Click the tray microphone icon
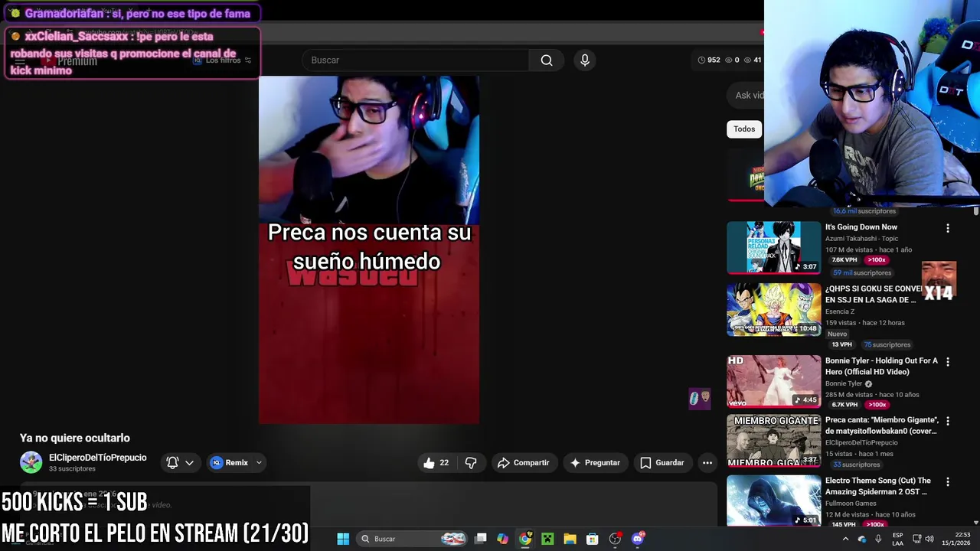The width and height of the screenshot is (980, 551). coord(878,539)
